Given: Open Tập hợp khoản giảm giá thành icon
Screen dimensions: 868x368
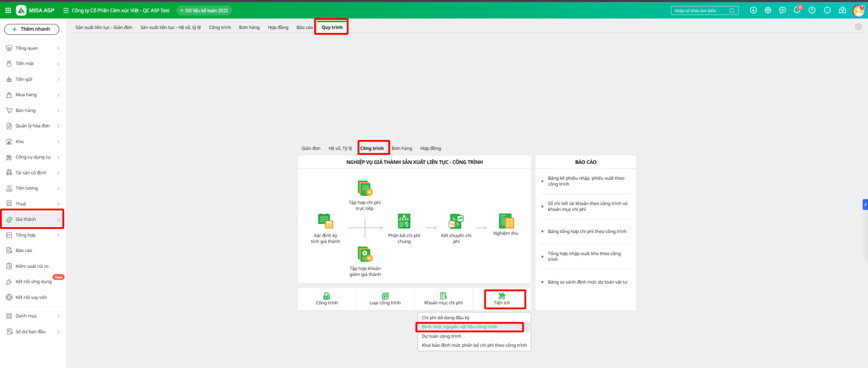Looking at the screenshot, I should coord(365,254).
